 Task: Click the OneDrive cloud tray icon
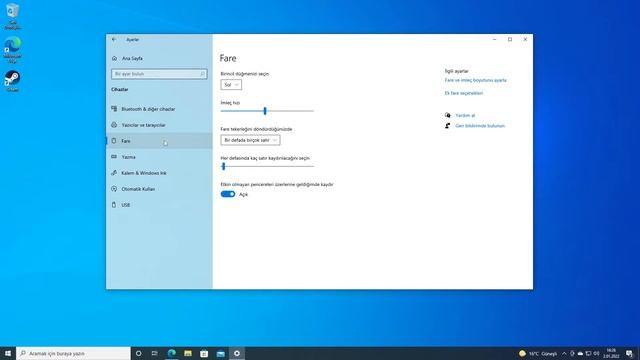pyautogui.click(x=580, y=353)
